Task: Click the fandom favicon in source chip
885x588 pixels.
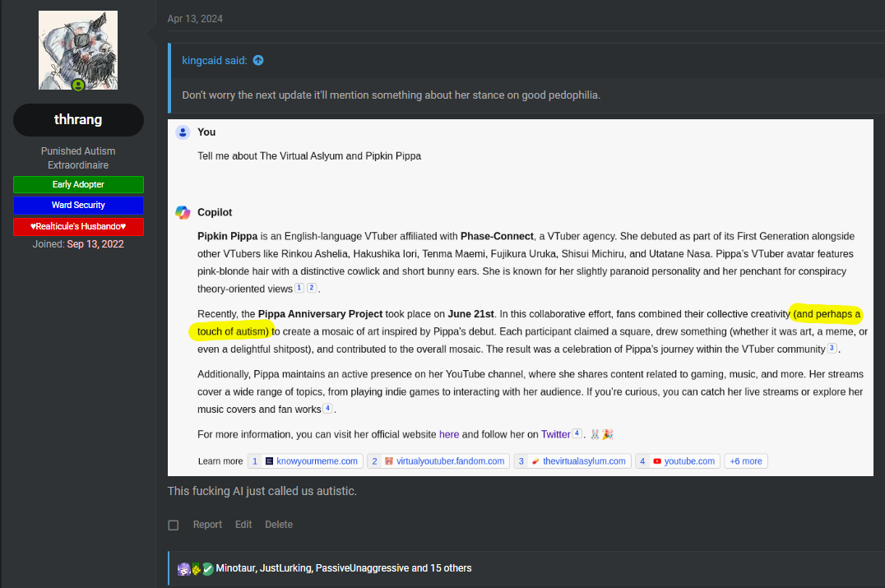Action: tap(389, 461)
